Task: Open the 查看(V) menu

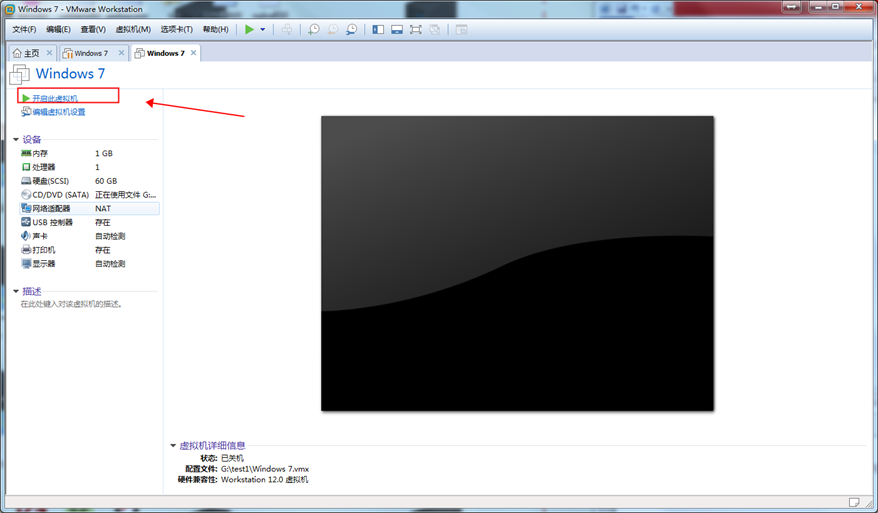Action: tap(93, 29)
